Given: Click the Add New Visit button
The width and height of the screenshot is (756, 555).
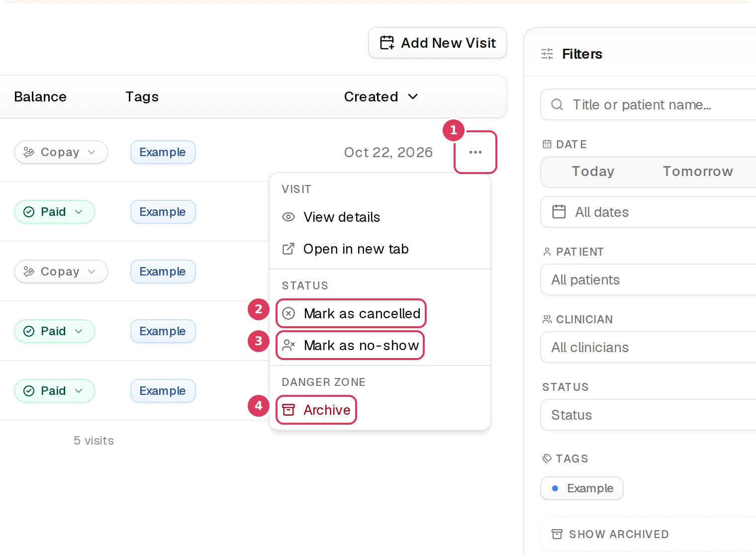Looking at the screenshot, I should pyautogui.click(x=438, y=43).
